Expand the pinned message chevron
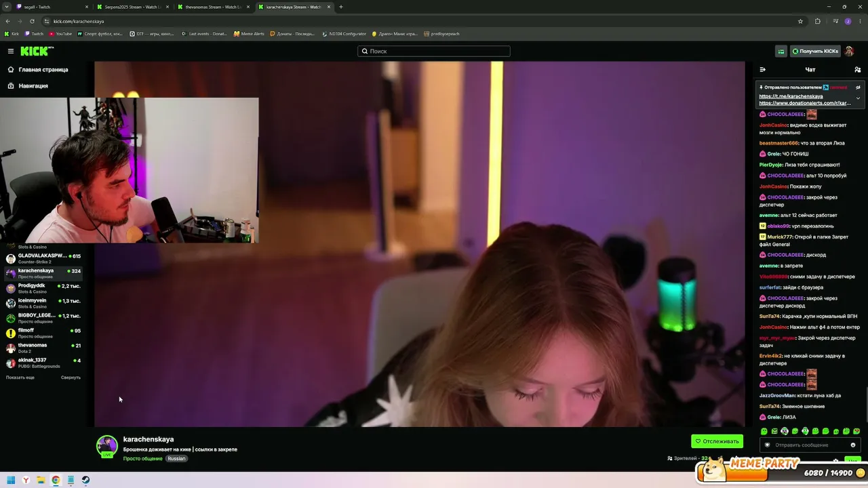The height and width of the screenshot is (488, 868). [858, 98]
